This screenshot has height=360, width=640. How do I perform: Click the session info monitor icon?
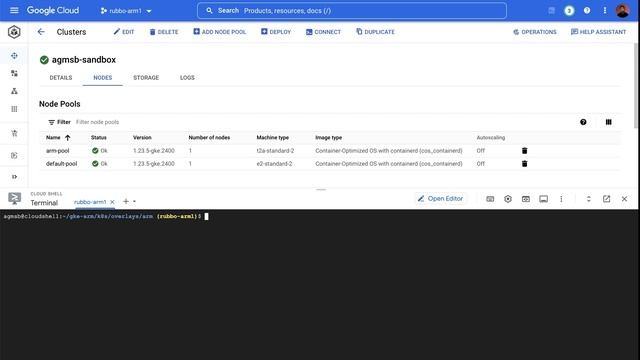(543, 199)
